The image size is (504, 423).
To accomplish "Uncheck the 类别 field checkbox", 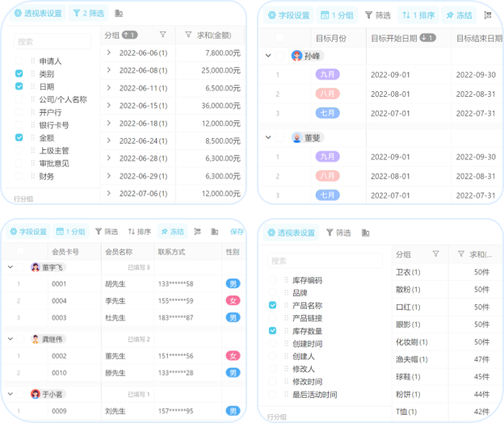I will (19, 73).
